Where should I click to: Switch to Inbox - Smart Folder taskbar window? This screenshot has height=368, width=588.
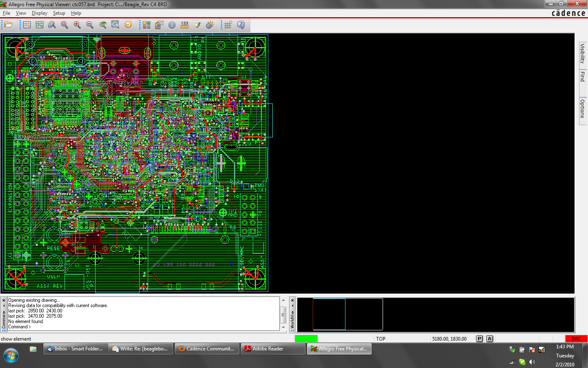click(x=76, y=349)
